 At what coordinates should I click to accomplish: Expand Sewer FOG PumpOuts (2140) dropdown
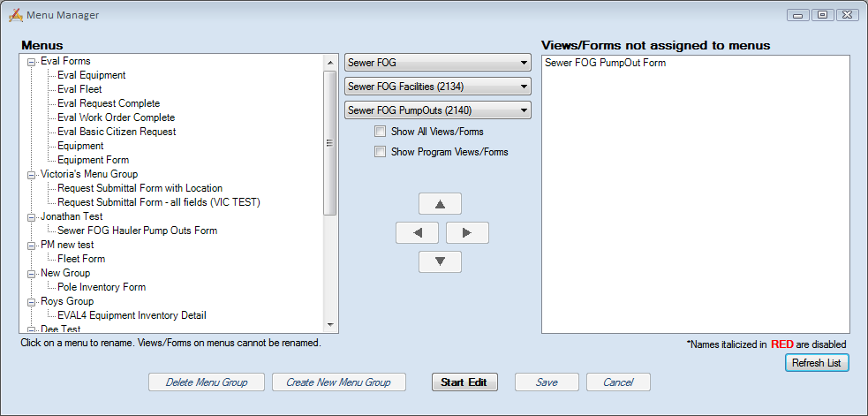tap(437, 110)
